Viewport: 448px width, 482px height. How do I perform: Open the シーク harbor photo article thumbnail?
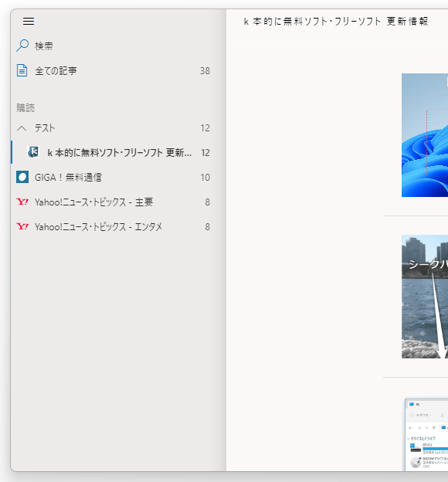425,297
